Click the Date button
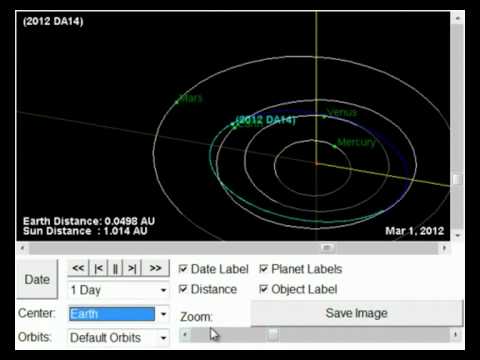 point(37,279)
